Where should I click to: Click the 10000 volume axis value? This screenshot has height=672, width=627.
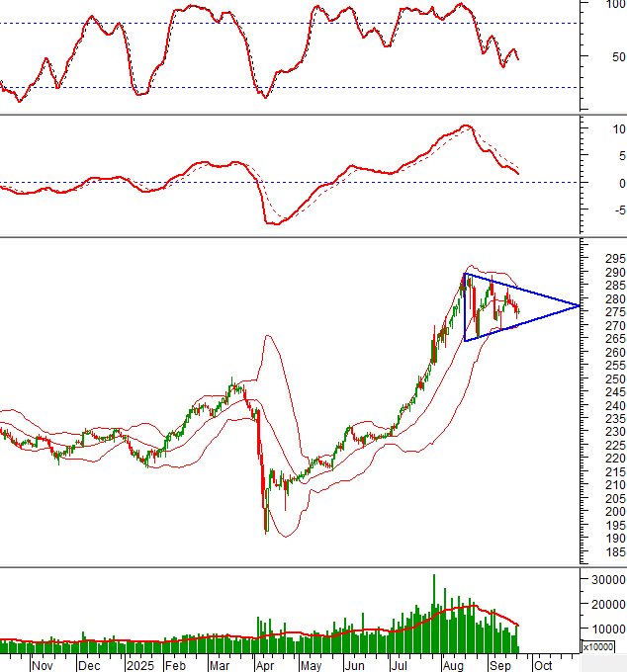(x=608, y=630)
